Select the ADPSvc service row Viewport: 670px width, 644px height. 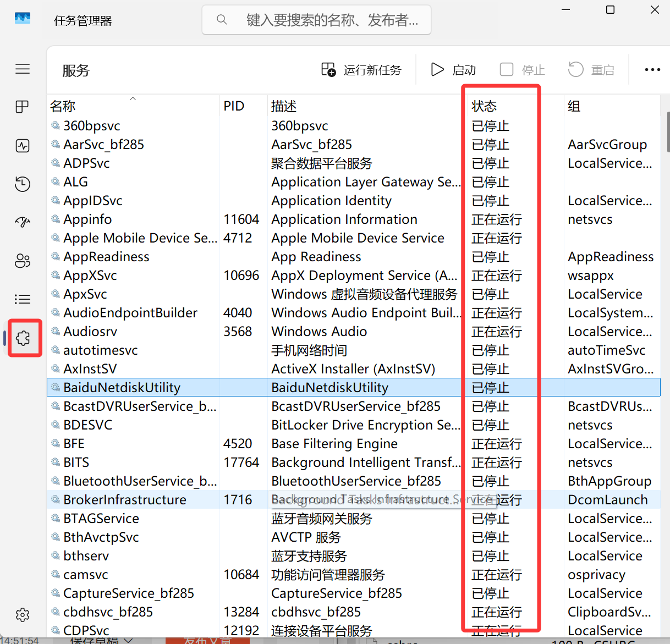click(353, 163)
